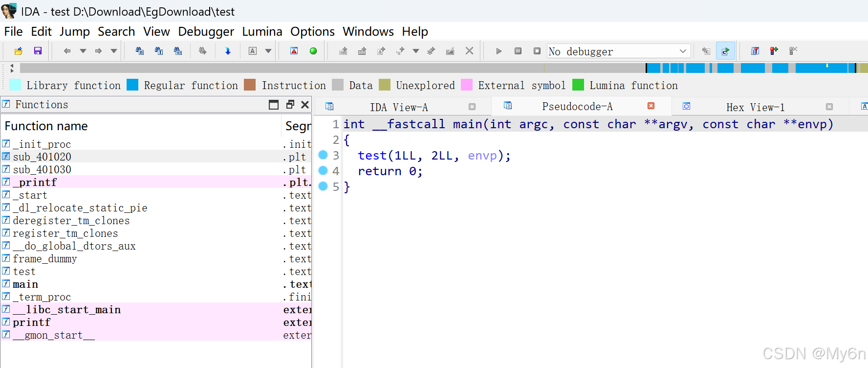Toggle breakpoint dot on line 4

coord(323,171)
